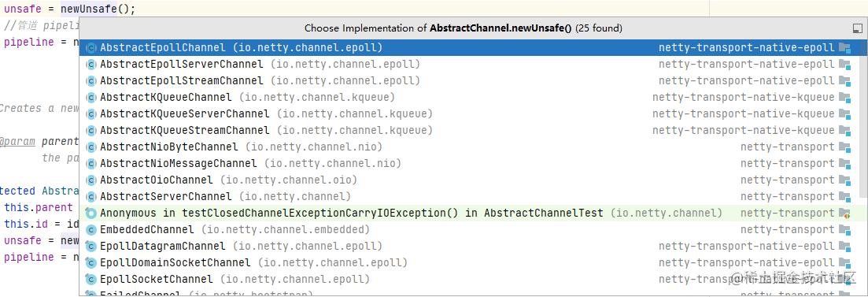Click module folder icon on AbstractOioChannel row

tap(844, 180)
